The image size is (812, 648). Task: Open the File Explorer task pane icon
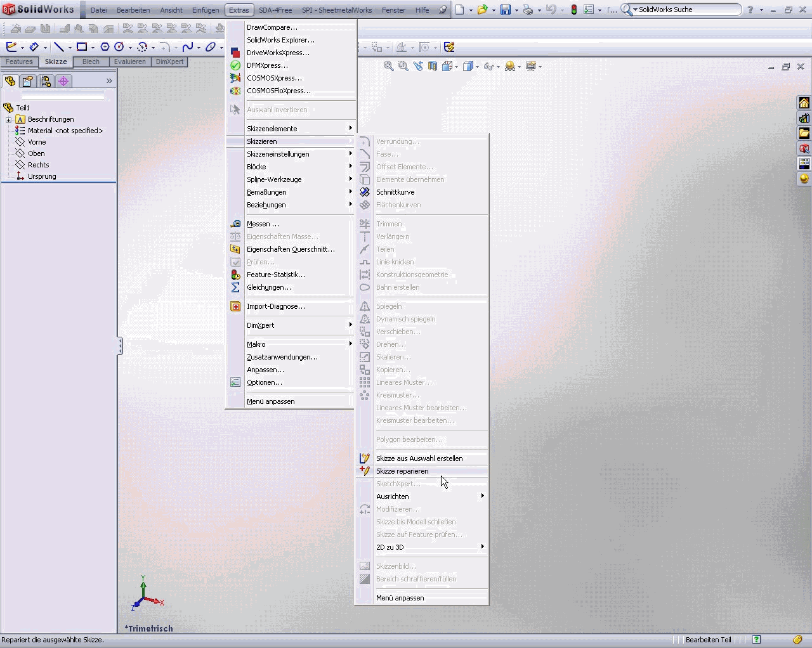tap(804, 133)
